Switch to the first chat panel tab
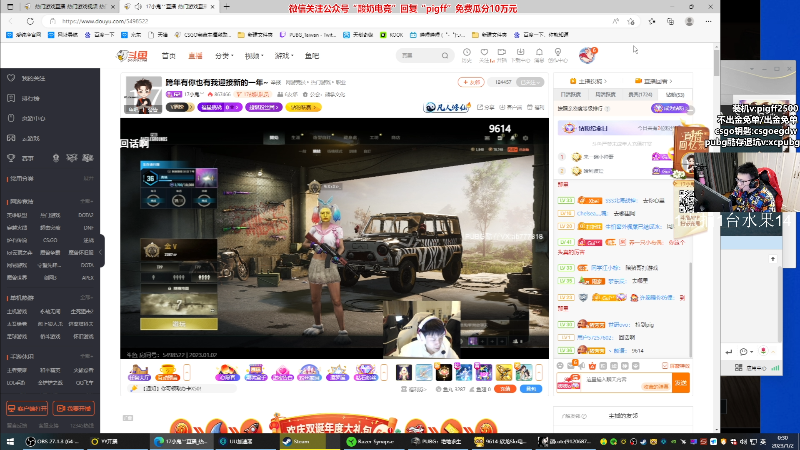800x450 pixels. tap(570, 94)
